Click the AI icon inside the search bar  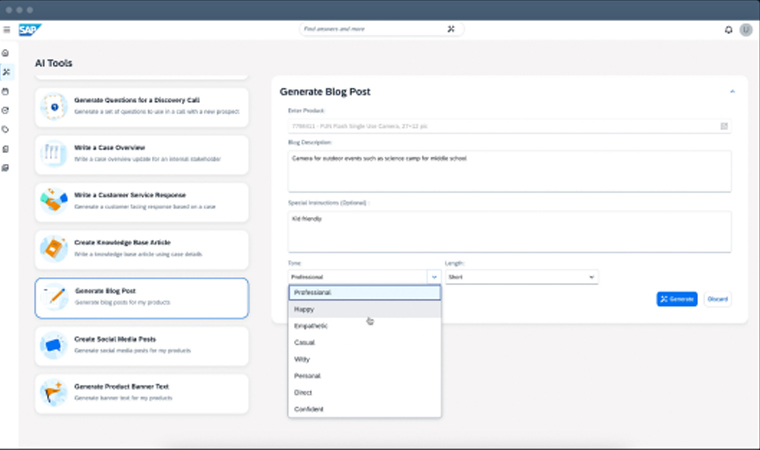(x=451, y=29)
